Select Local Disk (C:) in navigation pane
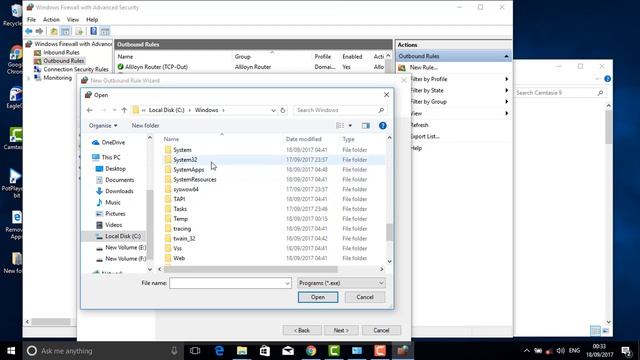640x360 pixels. (x=122, y=236)
